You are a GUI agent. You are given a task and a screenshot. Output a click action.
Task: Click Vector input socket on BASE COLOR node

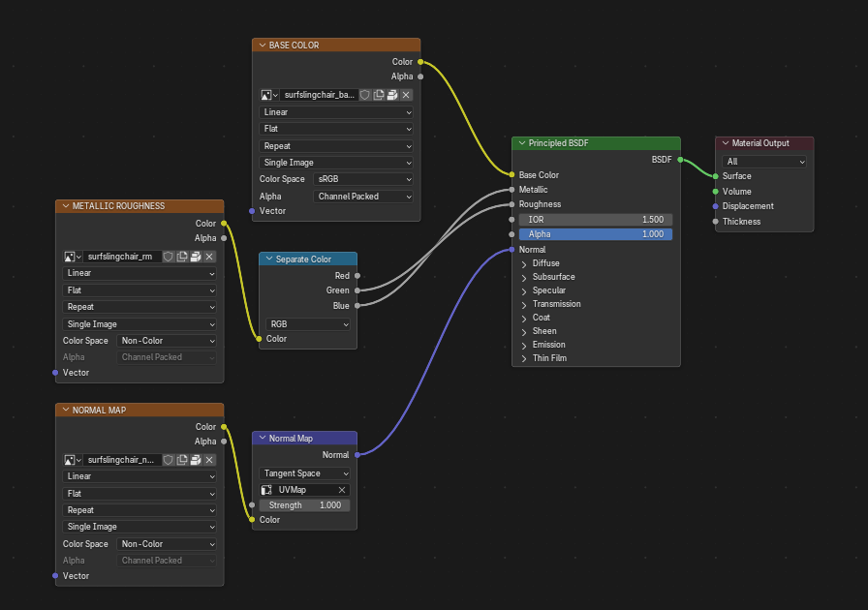(x=252, y=211)
